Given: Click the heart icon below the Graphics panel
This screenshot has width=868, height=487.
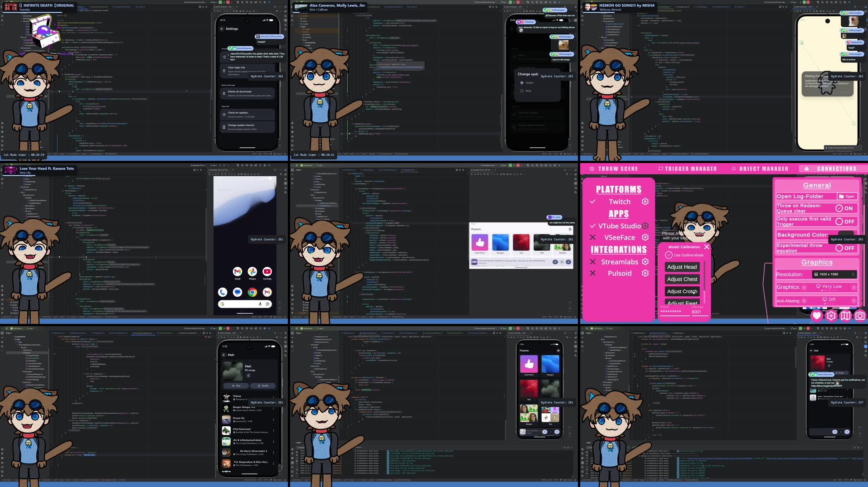Looking at the screenshot, I should pyautogui.click(x=816, y=315).
